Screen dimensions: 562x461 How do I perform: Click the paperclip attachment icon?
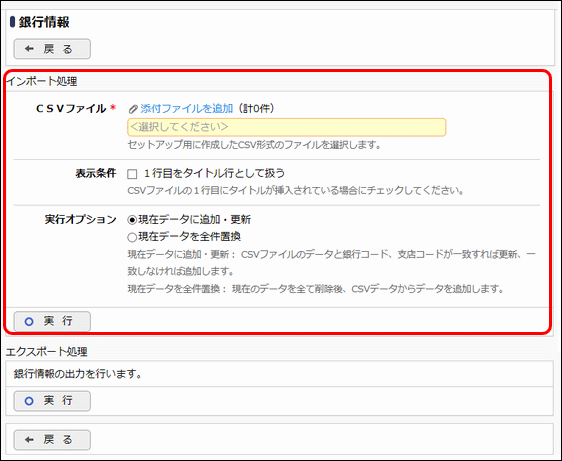(133, 109)
